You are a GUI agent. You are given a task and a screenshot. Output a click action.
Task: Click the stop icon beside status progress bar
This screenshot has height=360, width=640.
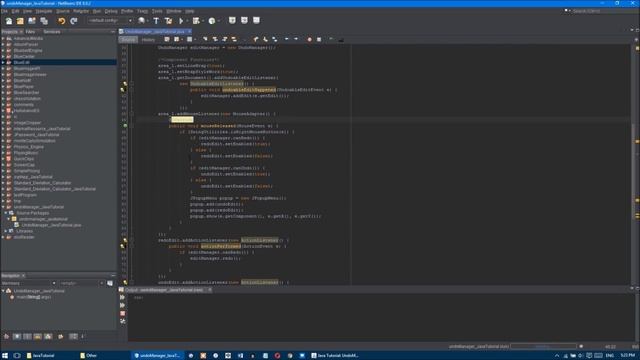tap(581, 347)
